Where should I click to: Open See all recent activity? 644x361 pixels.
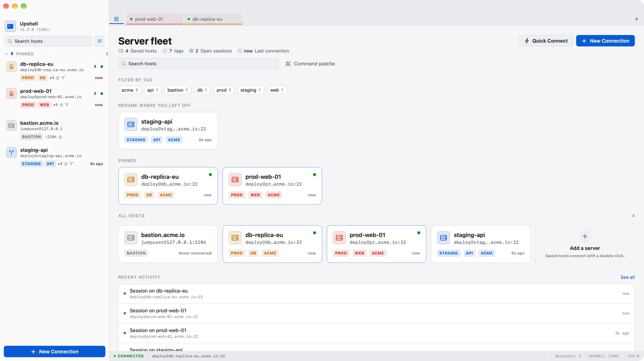(627, 277)
